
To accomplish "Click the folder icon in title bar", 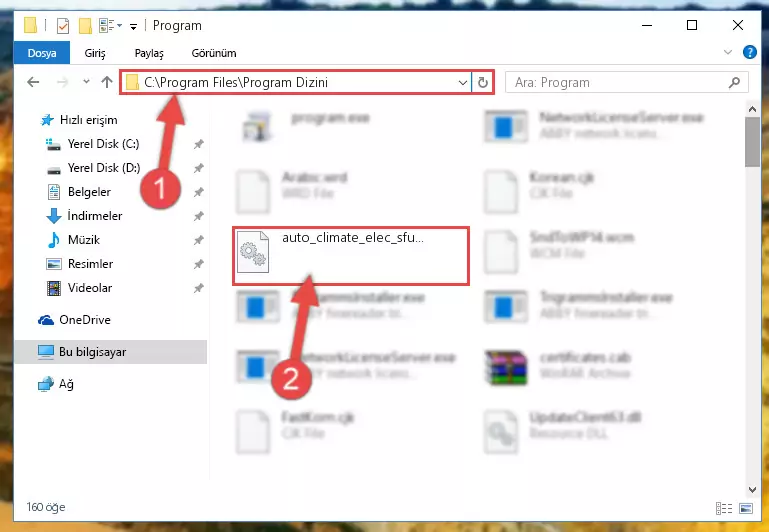I will 30,25.
